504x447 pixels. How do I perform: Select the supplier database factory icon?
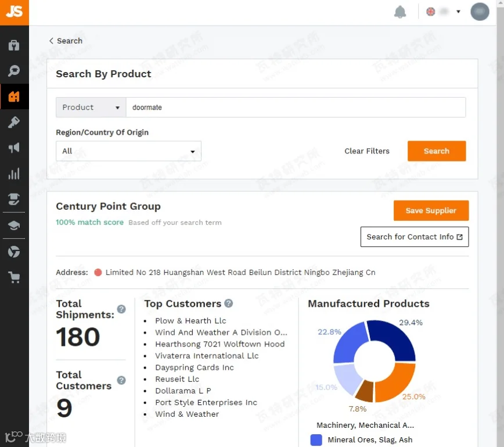point(14,96)
